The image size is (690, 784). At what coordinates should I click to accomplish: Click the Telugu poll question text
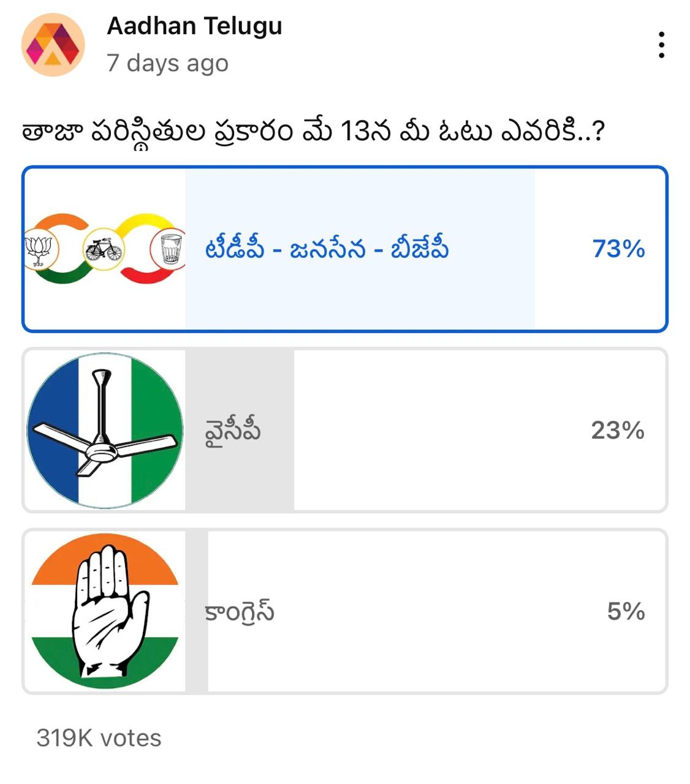(x=314, y=131)
